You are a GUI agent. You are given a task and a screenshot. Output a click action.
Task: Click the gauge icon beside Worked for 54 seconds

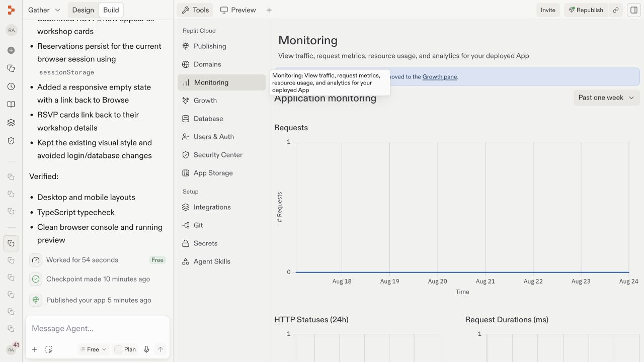coord(35,260)
